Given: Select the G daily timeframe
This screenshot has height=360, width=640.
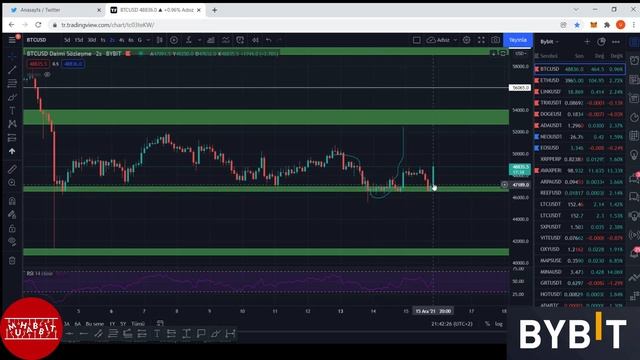Looking at the screenshot, I should coord(140,40).
